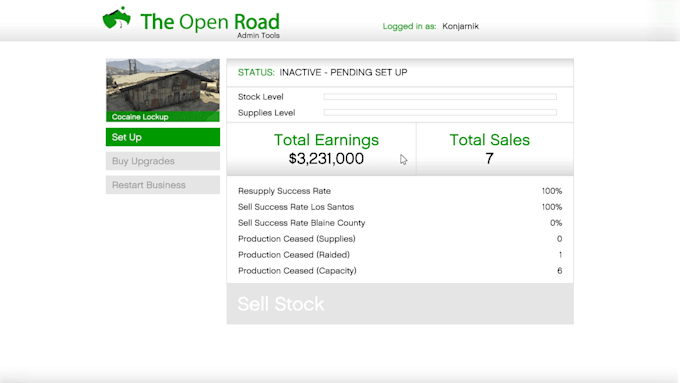
Task: Click the Sell Stock button
Action: (400, 304)
